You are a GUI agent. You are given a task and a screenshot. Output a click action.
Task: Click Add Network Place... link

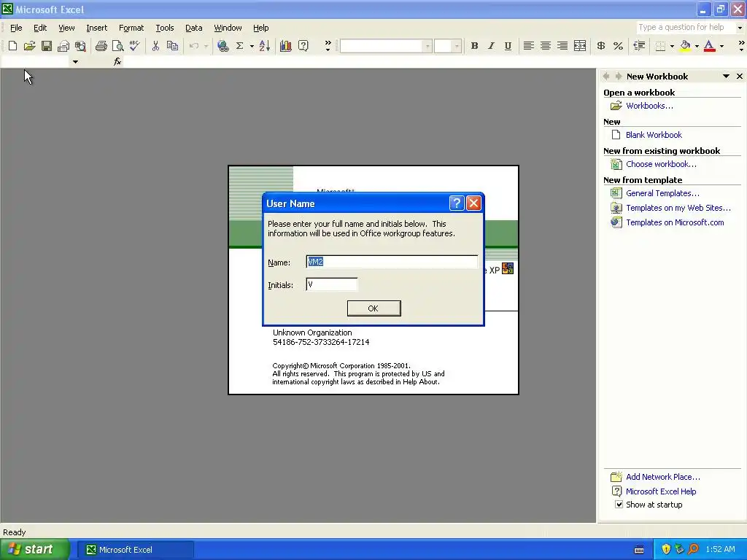(x=662, y=477)
